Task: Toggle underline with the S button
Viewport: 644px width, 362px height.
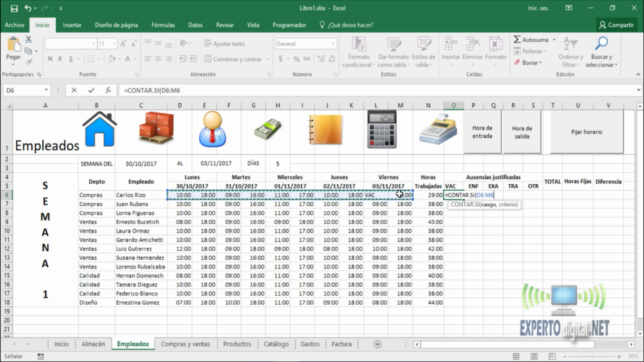Action: pos(71,58)
